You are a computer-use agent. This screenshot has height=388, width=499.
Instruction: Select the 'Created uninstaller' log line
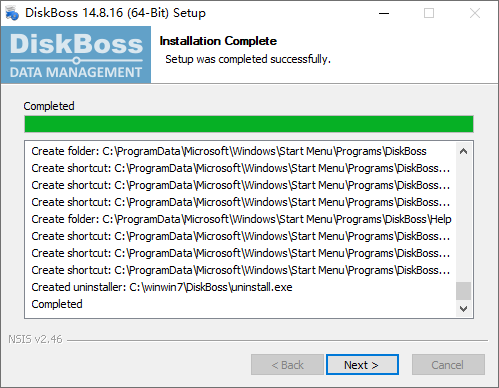pos(162,287)
